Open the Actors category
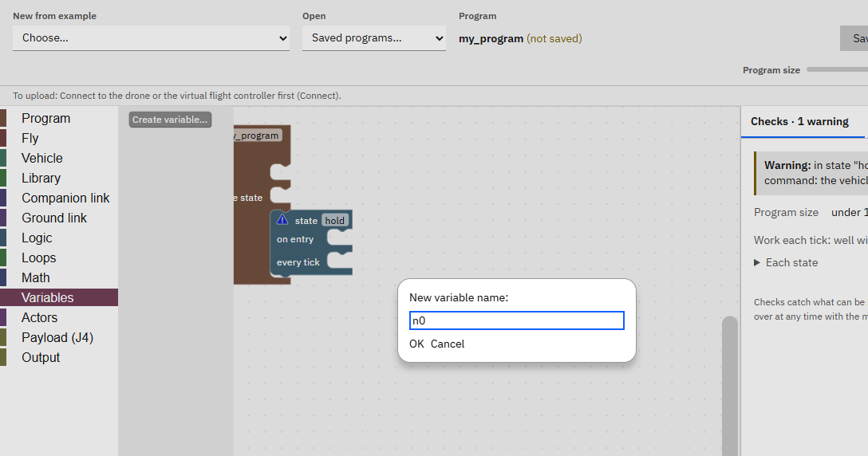This screenshot has height=456, width=868. [59, 317]
